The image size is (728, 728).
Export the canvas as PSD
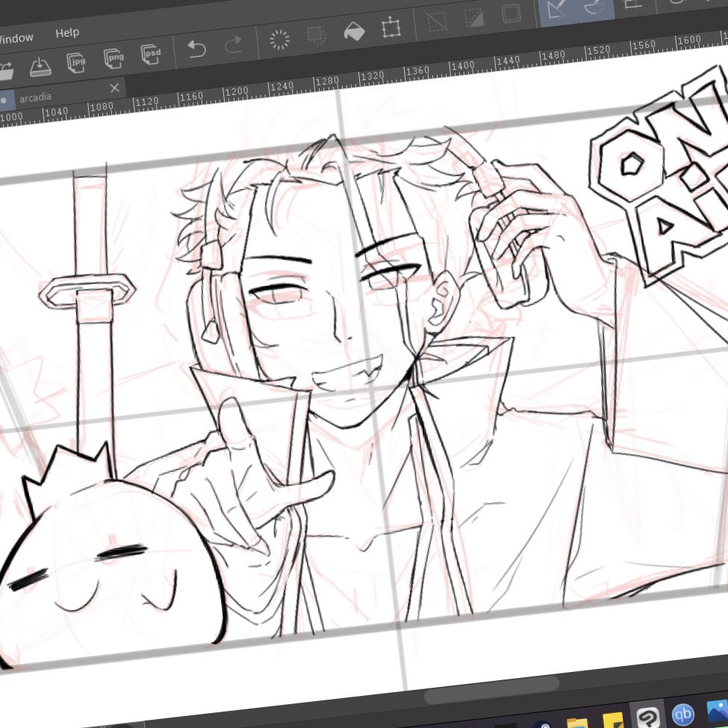tap(151, 55)
